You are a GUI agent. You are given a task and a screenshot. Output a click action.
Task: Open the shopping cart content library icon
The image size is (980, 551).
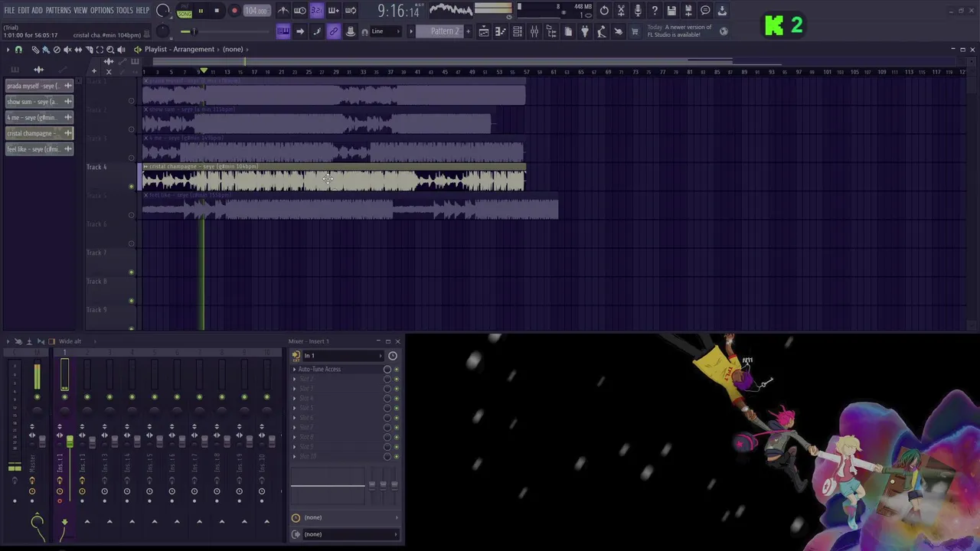click(x=635, y=31)
